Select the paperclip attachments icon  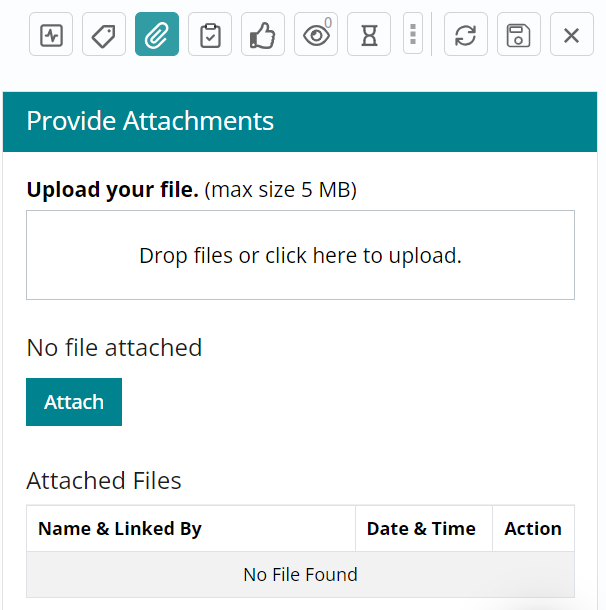coord(157,35)
